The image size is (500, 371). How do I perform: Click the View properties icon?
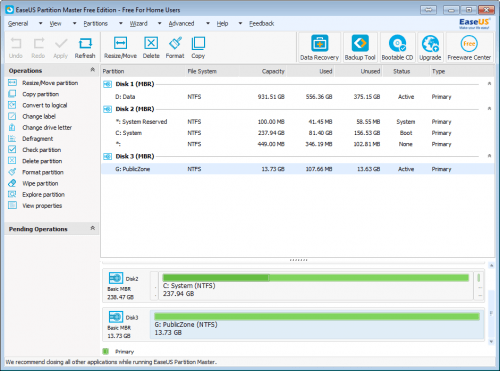pyautogui.click(x=12, y=205)
